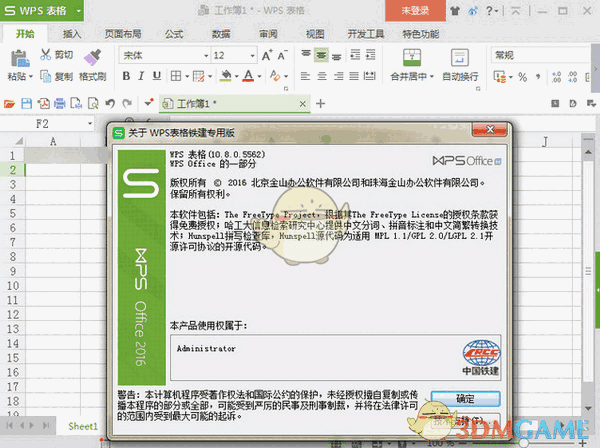
Task: Align text to top icon
Action: point(305,55)
